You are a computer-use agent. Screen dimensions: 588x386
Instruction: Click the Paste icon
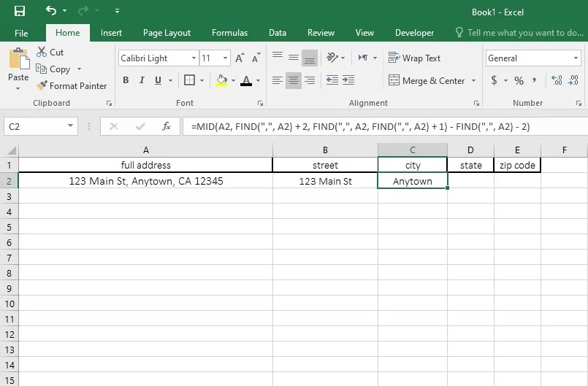pos(18,59)
